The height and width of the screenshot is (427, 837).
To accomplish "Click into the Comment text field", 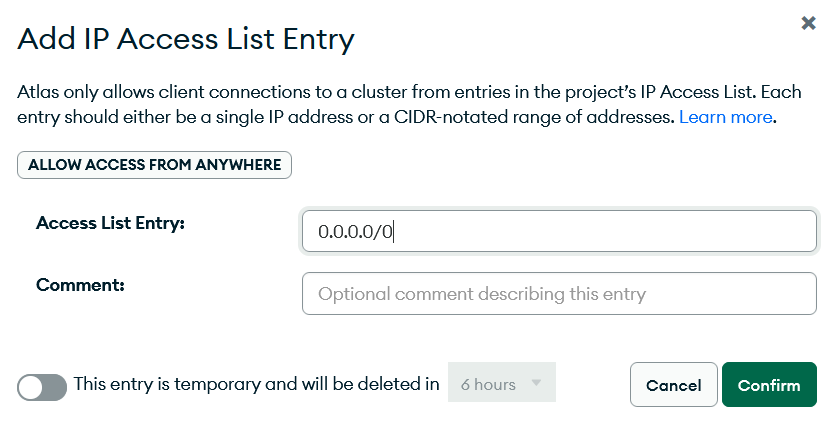I will [559, 294].
